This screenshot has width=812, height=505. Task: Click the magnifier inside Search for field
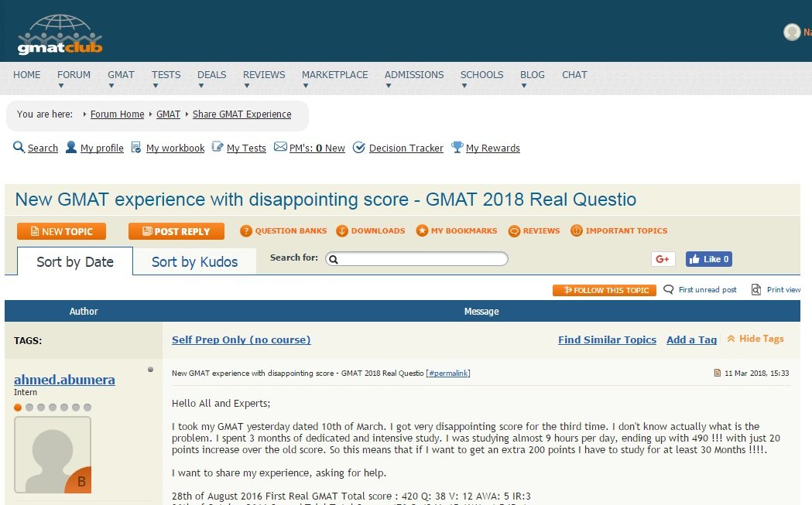334,259
